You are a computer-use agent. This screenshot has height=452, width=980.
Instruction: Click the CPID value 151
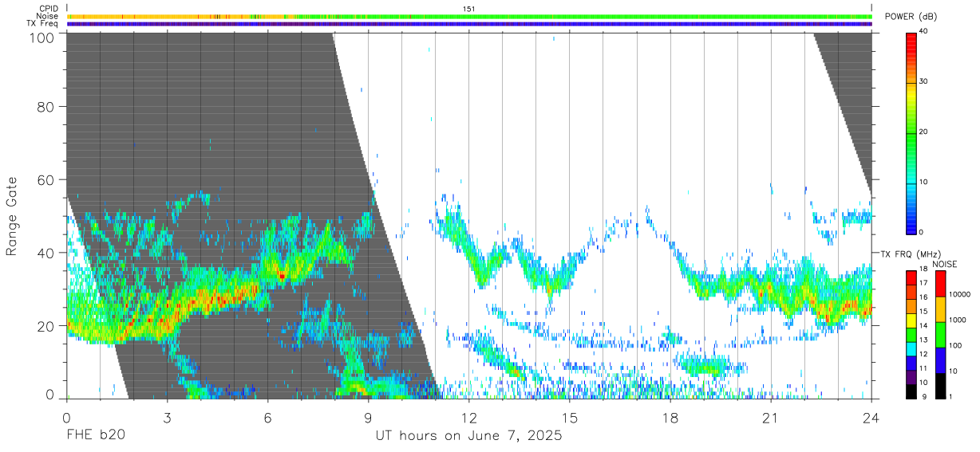[469, 9]
